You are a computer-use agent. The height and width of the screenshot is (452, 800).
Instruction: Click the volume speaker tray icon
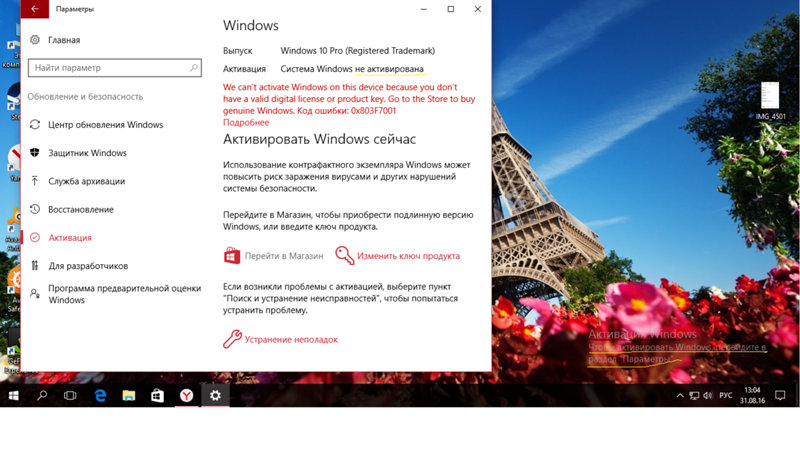pos(708,395)
